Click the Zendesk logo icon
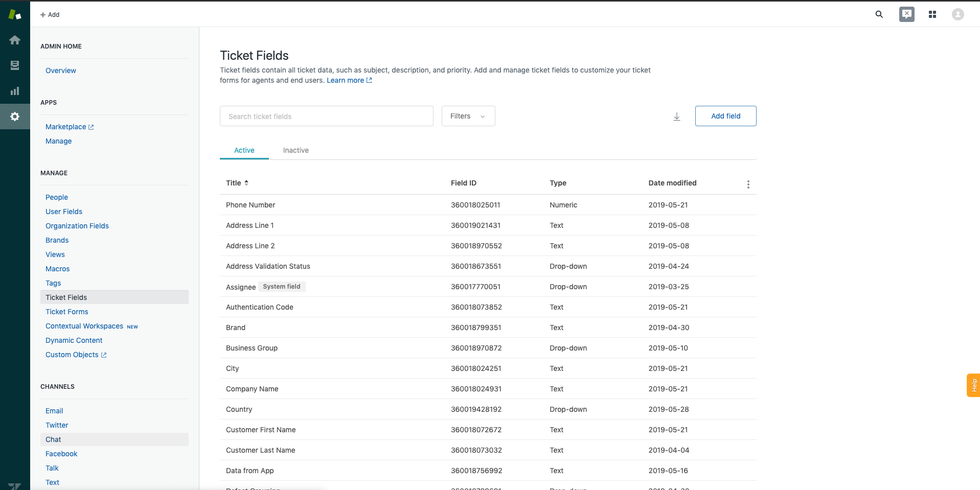The image size is (980, 490). [15, 15]
